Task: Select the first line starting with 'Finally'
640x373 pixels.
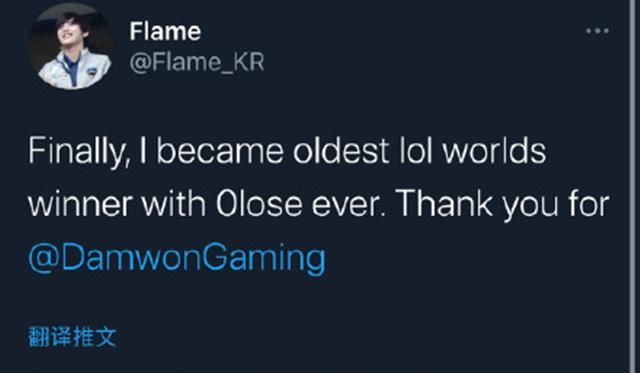Action: click(287, 152)
